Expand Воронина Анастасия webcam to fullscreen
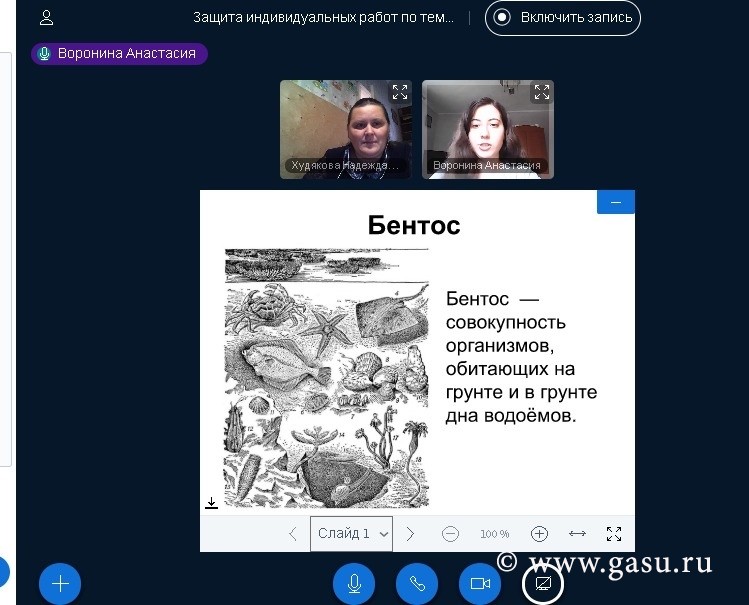 pos(542,92)
